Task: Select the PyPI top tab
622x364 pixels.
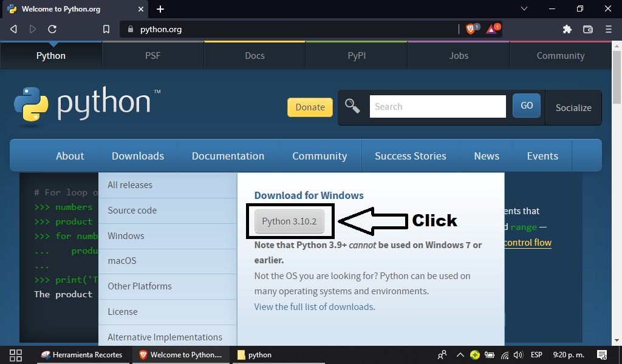Action: (357, 55)
